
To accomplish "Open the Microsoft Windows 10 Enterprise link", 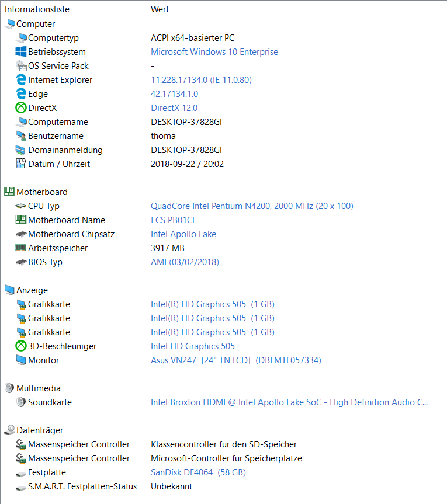I will coord(214,52).
